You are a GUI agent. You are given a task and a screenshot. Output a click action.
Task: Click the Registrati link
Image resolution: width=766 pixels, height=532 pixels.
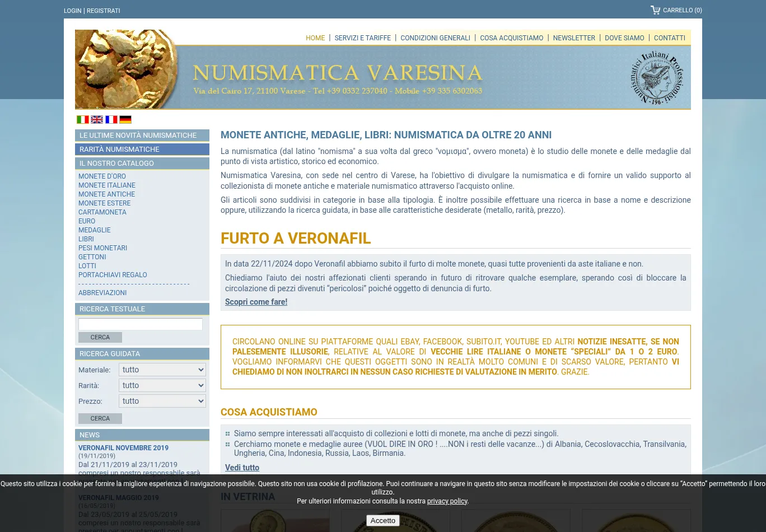[x=103, y=11]
